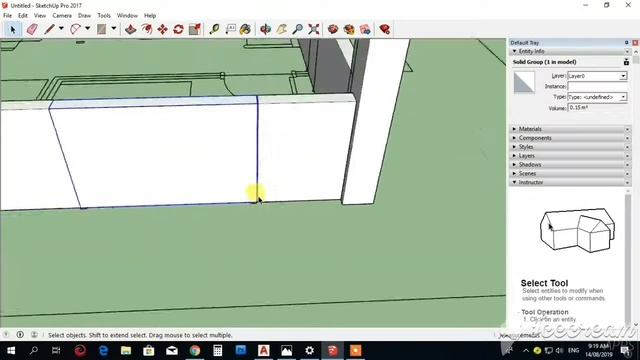Screen dimensions: 640x360
Task: Choose the Orbit tool
Action: 266,29
